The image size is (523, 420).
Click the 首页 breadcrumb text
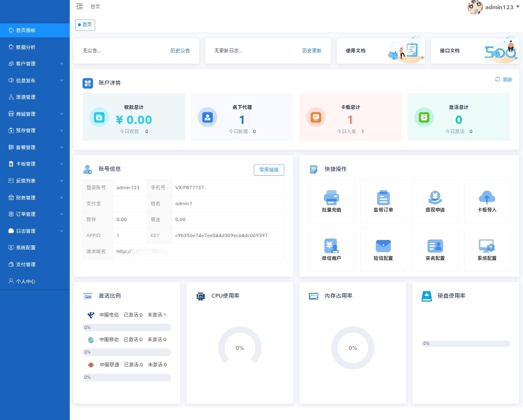tap(95, 6)
